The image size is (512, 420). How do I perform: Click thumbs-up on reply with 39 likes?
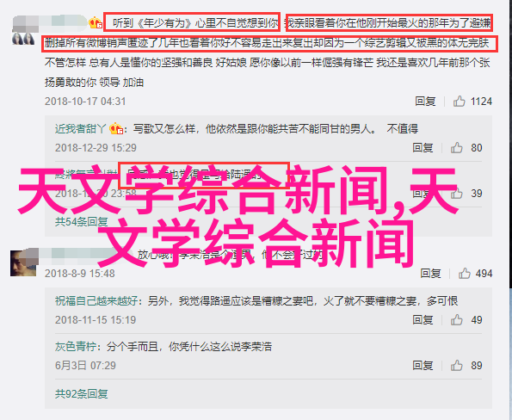click(456, 194)
